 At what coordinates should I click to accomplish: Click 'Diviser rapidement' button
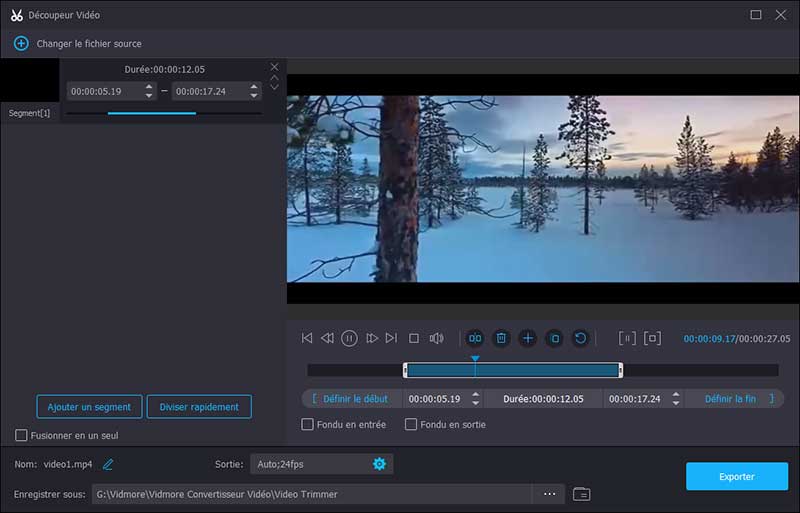click(x=199, y=407)
